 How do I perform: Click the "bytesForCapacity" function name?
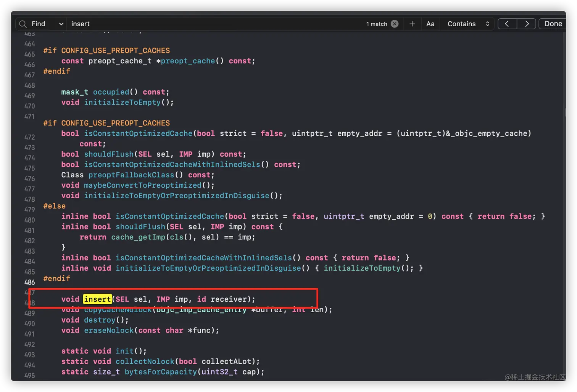tap(161, 372)
